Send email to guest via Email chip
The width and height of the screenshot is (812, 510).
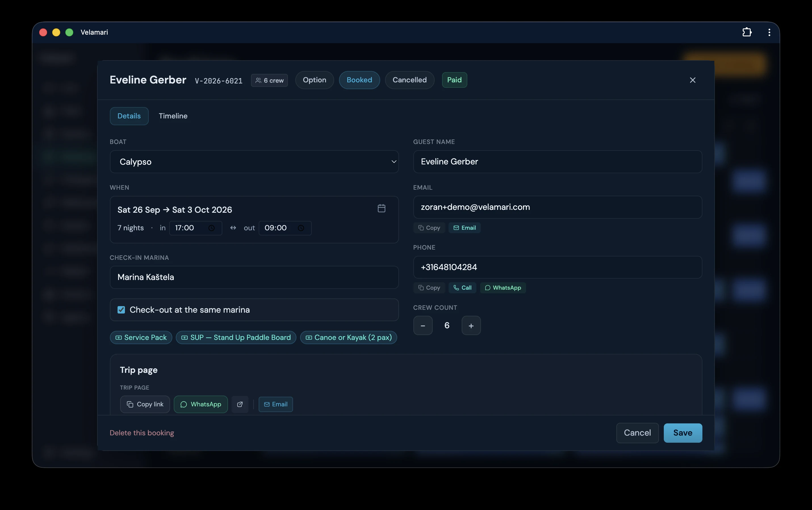pyautogui.click(x=464, y=228)
